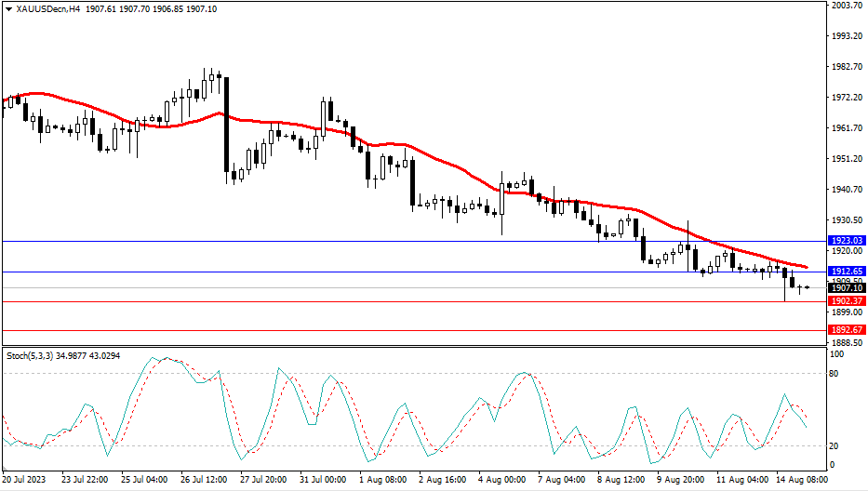Click the 2003.70 label on price axis
868x491 pixels.
pyautogui.click(x=846, y=6)
